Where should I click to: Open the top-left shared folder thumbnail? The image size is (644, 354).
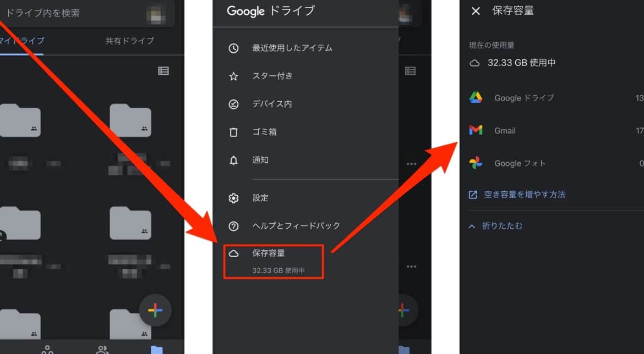coord(20,120)
